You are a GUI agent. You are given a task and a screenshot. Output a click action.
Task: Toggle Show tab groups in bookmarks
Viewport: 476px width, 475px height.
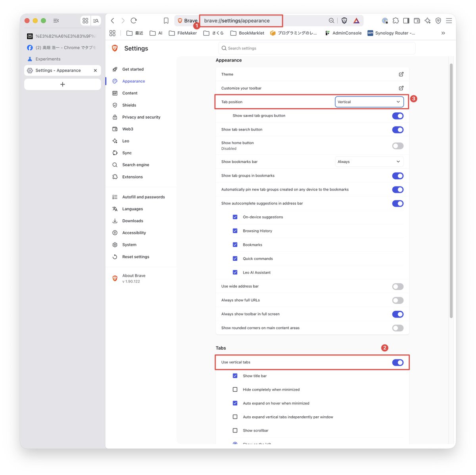tap(398, 176)
